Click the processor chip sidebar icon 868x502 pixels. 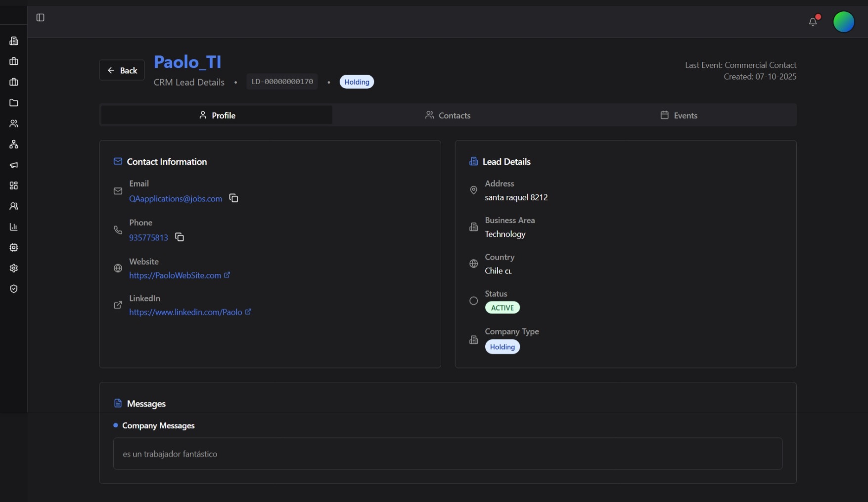(x=14, y=247)
